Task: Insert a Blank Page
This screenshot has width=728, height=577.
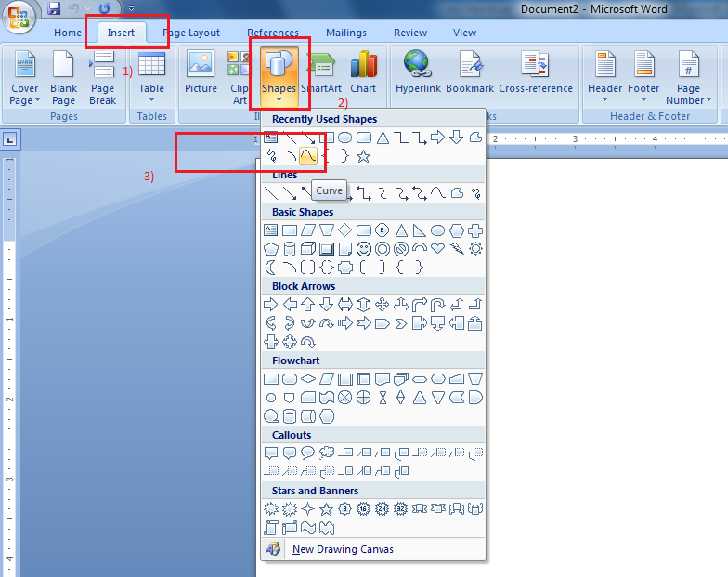Action: coord(63,78)
